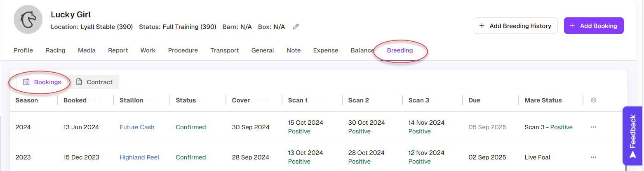Click the Add Booking button
The image size is (644, 171).
tap(593, 26)
